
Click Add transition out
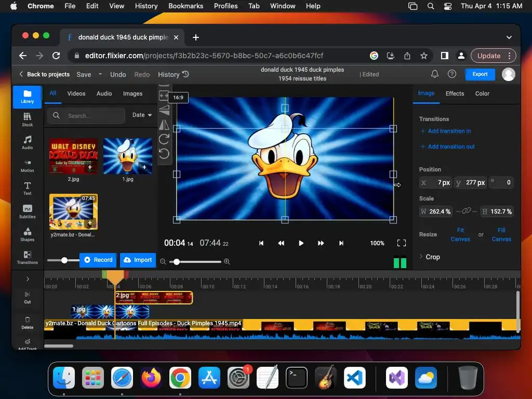pos(447,147)
